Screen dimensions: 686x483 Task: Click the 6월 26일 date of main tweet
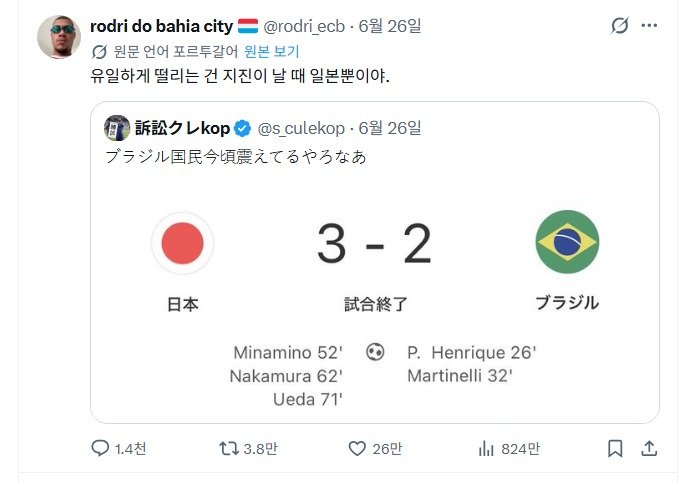click(390, 26)
